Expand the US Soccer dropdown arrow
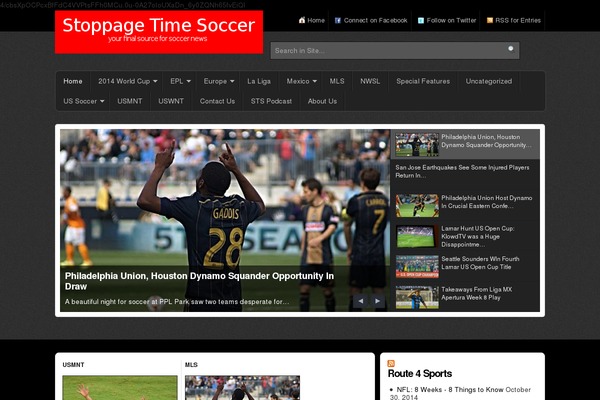 (x=102, y=101)
